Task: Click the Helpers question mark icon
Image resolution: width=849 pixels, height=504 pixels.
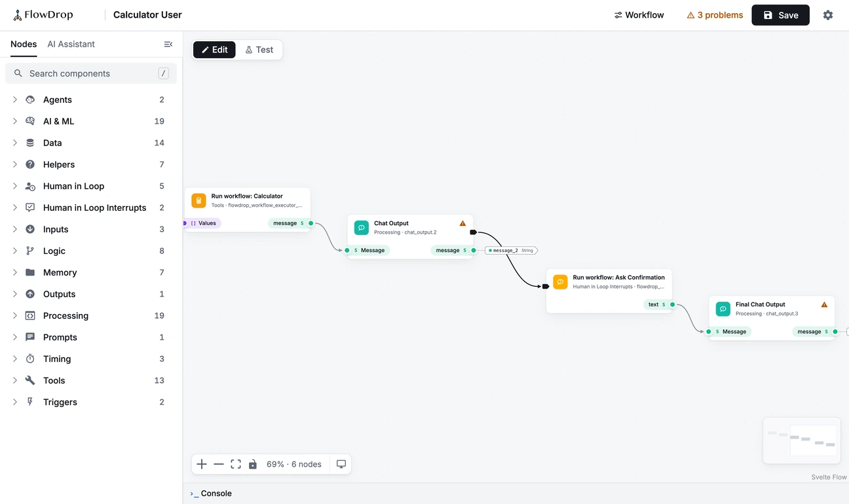Action: (30, 164)
